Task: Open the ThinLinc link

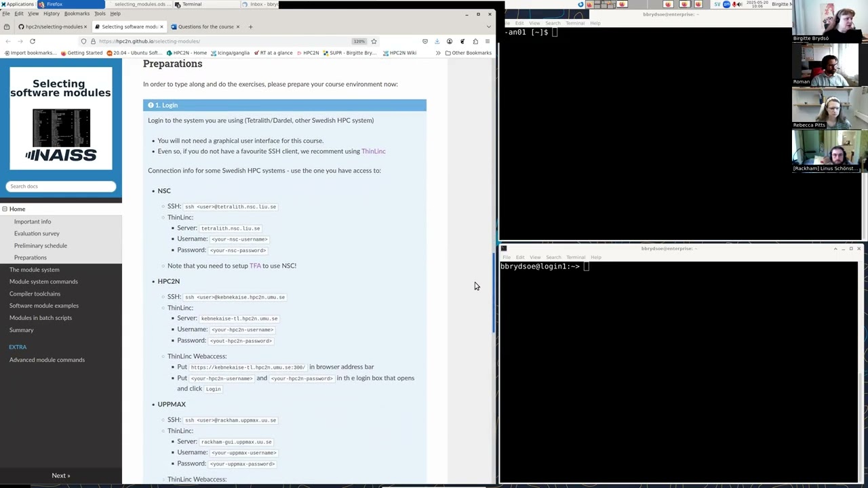Action: [374, 151]
